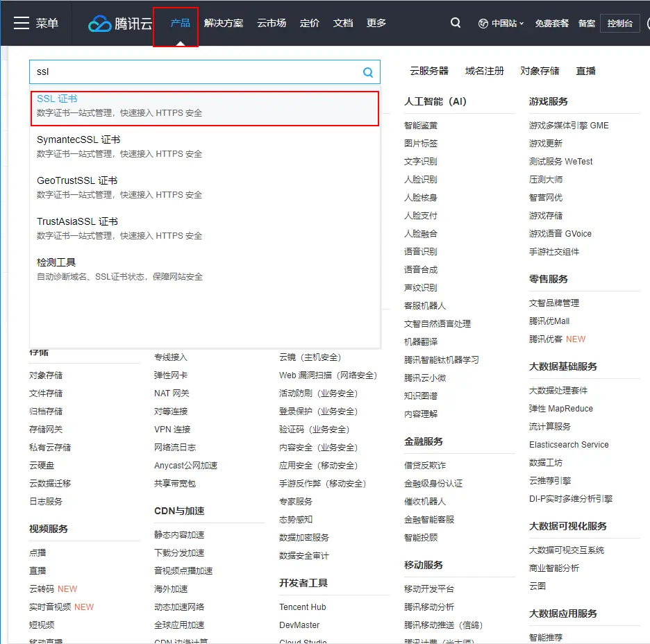650x644 pixels.
Task: Open the 产品 menu tab
Action: click(180, 23)
